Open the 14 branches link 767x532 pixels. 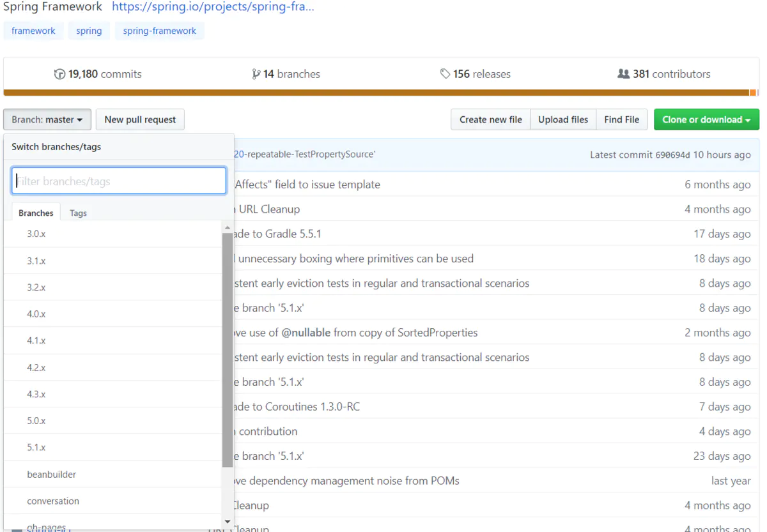(286, 74)
